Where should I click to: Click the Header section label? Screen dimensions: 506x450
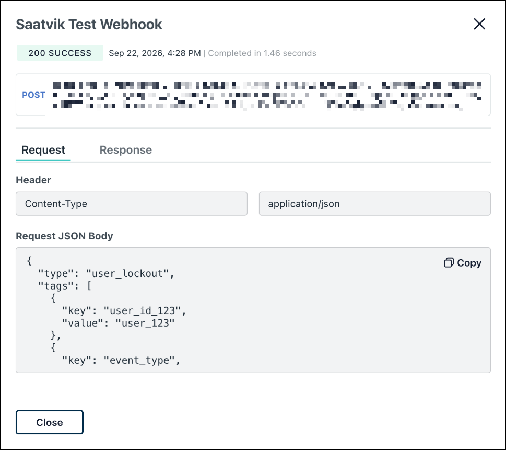(34, 180)
